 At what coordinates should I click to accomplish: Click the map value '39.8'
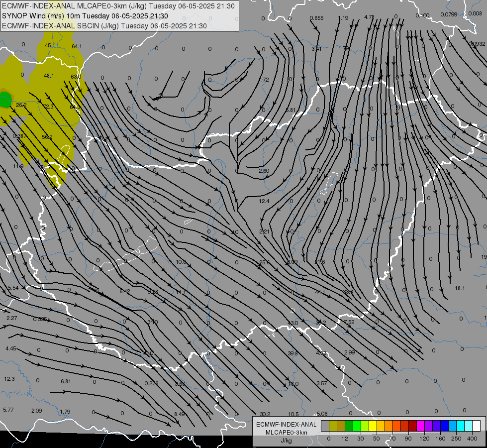(292, 353)
